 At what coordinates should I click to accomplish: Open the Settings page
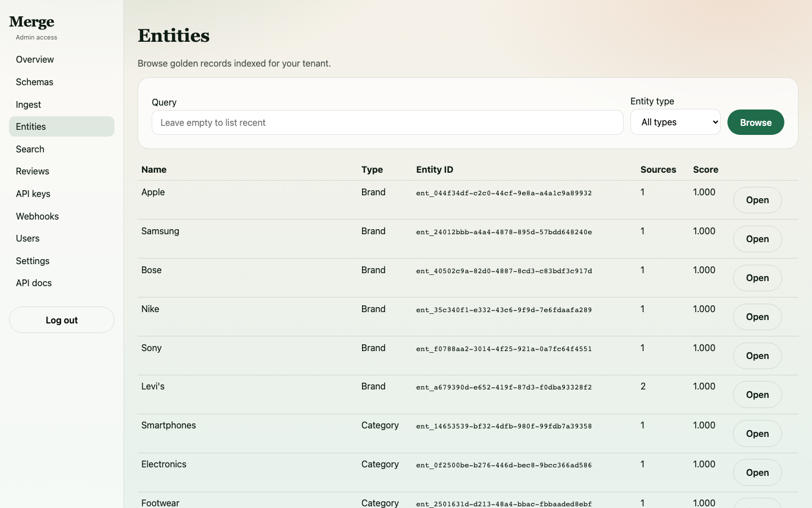[61, 261]
